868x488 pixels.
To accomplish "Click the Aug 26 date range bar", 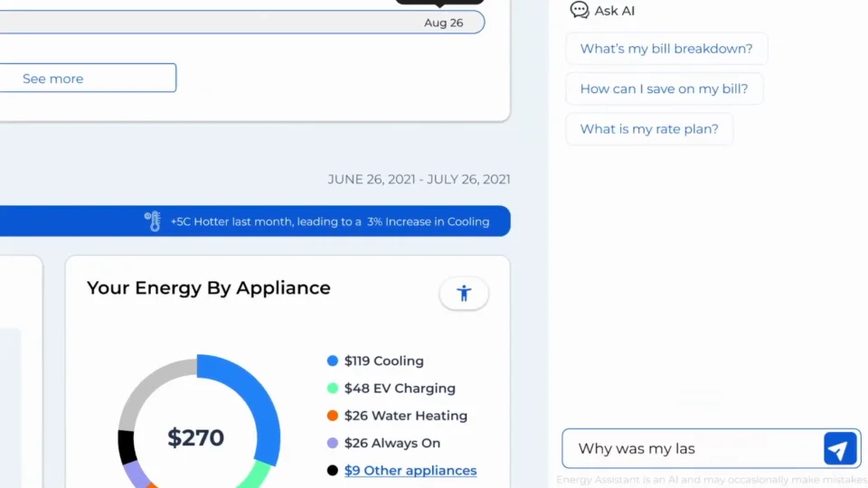I will tap(242, 22).
